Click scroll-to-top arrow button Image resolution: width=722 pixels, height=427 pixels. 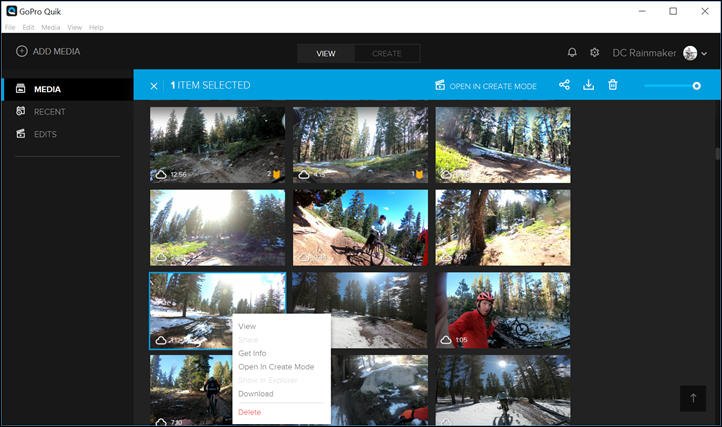click(x=693, y=398)
